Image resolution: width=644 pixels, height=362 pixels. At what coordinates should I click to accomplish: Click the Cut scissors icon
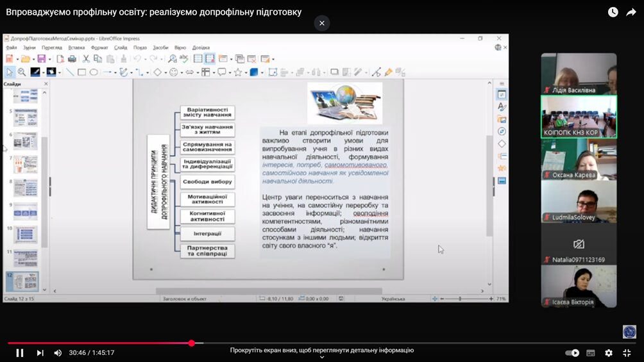pos(86,59)
